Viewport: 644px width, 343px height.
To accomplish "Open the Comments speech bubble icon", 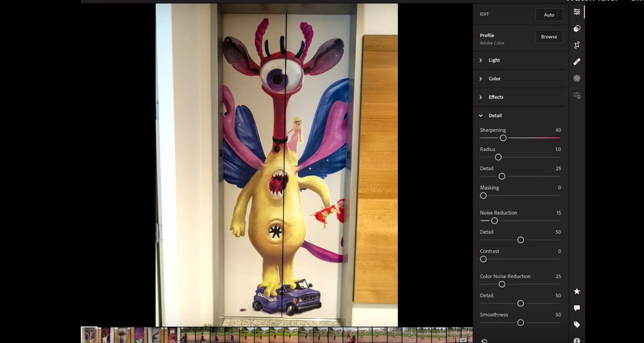I will click(x=577, y=308).
